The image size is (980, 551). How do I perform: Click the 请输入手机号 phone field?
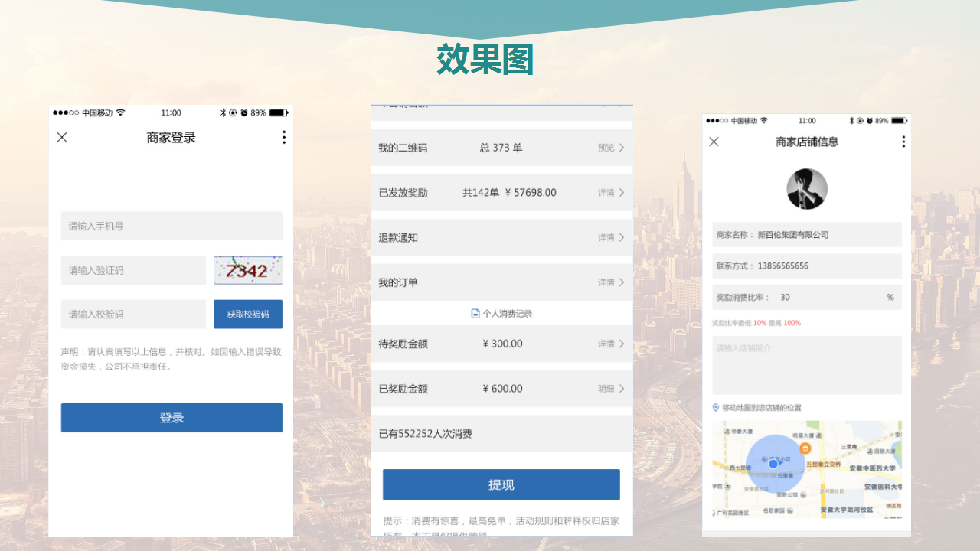pyautogui.click(x=171, y=226)
